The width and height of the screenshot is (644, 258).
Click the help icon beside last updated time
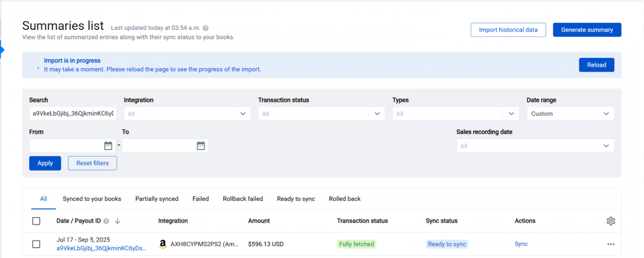pyautogui.click(x=205, y=28)
